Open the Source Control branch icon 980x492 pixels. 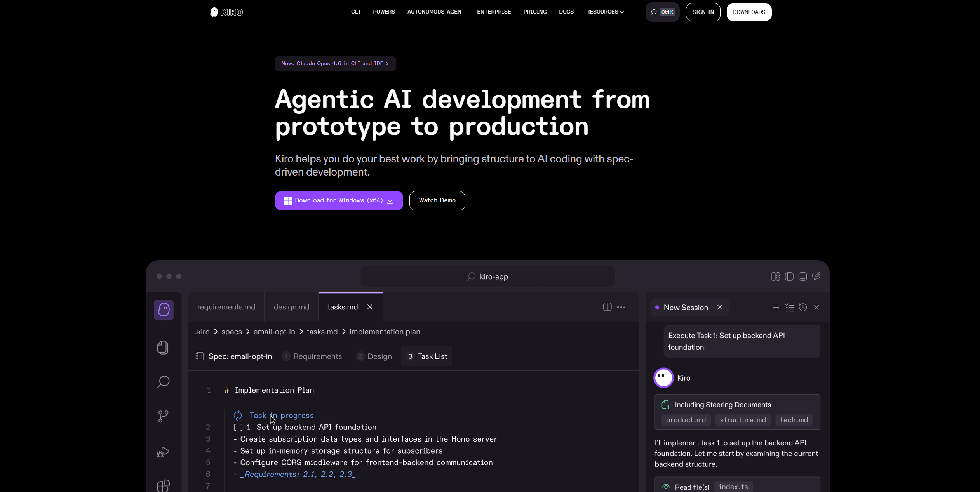point(163,416)
